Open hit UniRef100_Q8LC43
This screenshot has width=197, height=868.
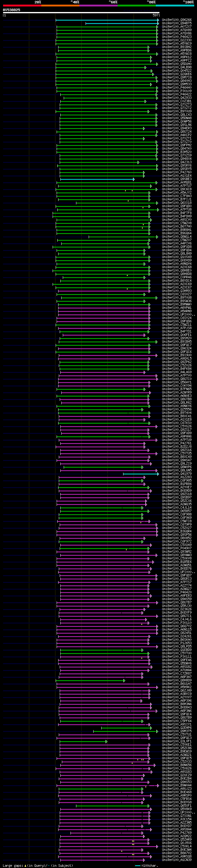pos(177,115)
